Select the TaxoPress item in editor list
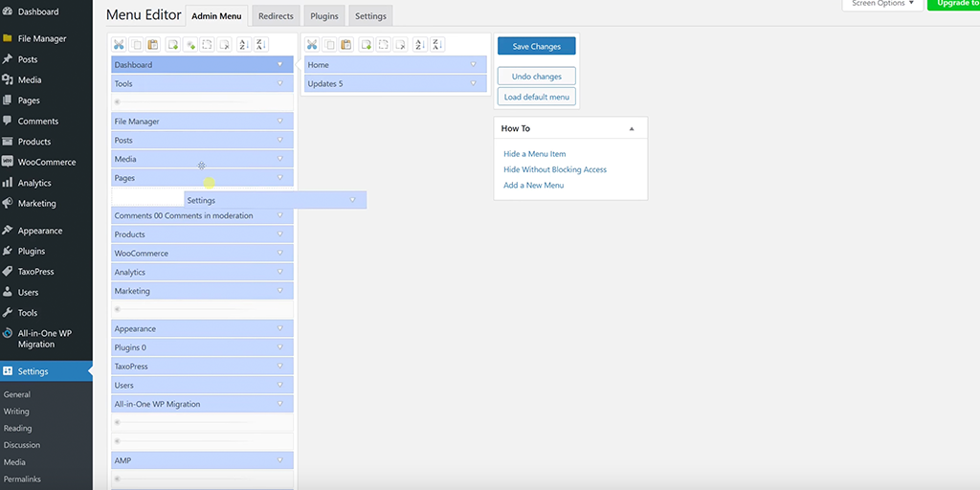The width and height of the screenshot is (980, 490). [202, 367]
